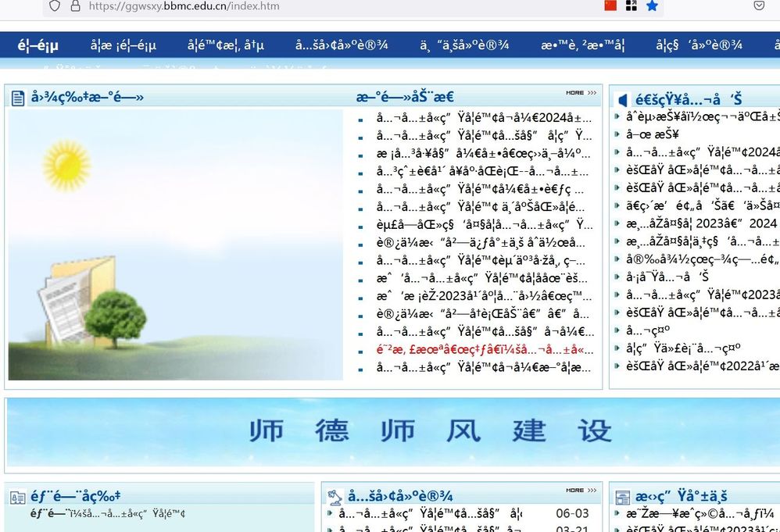Click the document icon in picture news header
The height and width of the screenshot is (532, 780).
(x=18, y=98)
